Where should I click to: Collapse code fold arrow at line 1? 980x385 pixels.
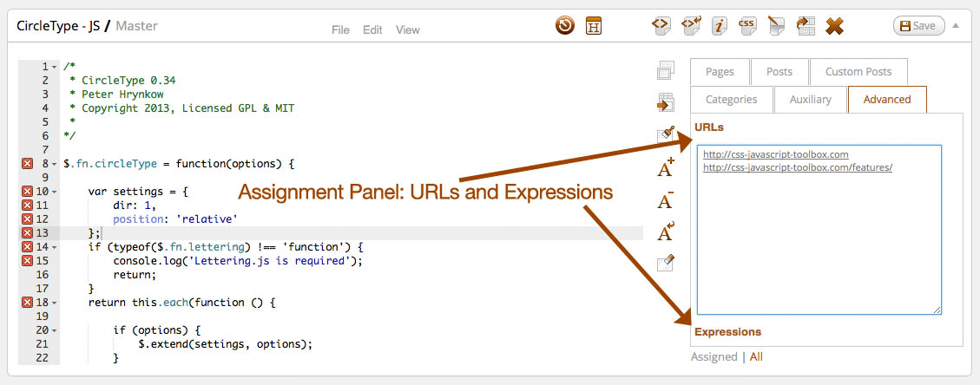pos(55,66)
